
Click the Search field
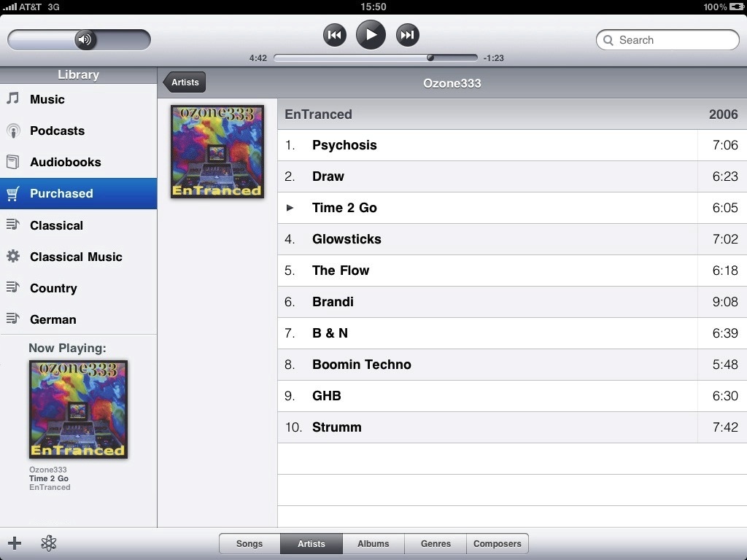point(667,40)
